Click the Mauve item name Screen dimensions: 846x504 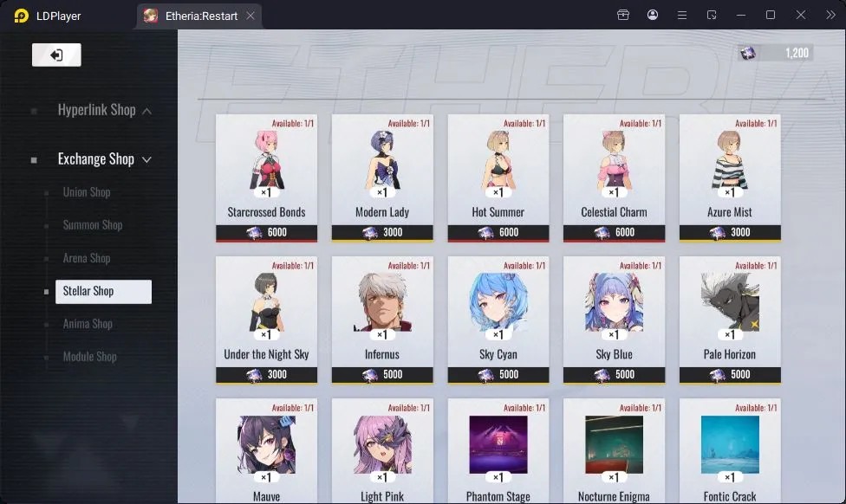click(x=266, y=496)
